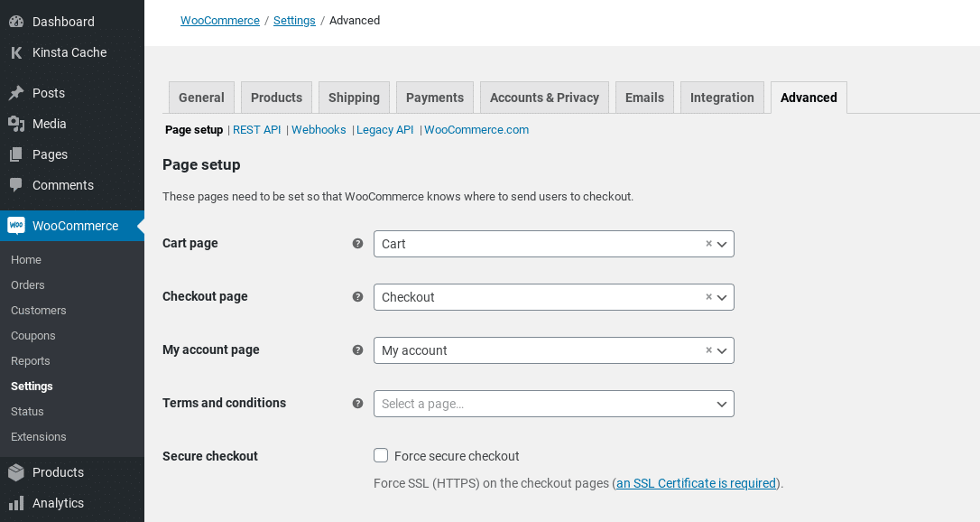Switch to the Payments tab
This screenshot has width=980, height=522.
click(x=434, y=97)
